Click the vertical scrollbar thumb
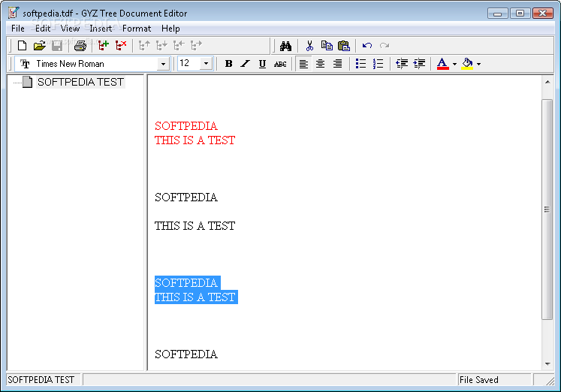 [x=547, y=210]
